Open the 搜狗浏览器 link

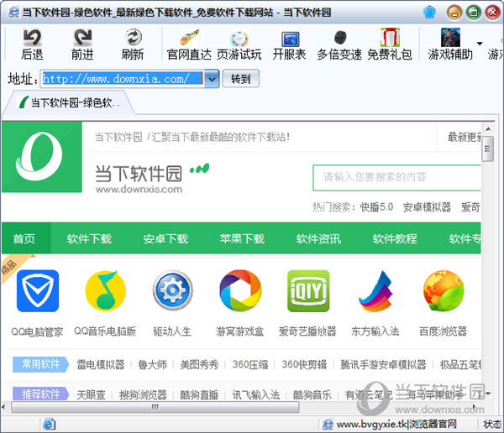click(x=143, y=394)
